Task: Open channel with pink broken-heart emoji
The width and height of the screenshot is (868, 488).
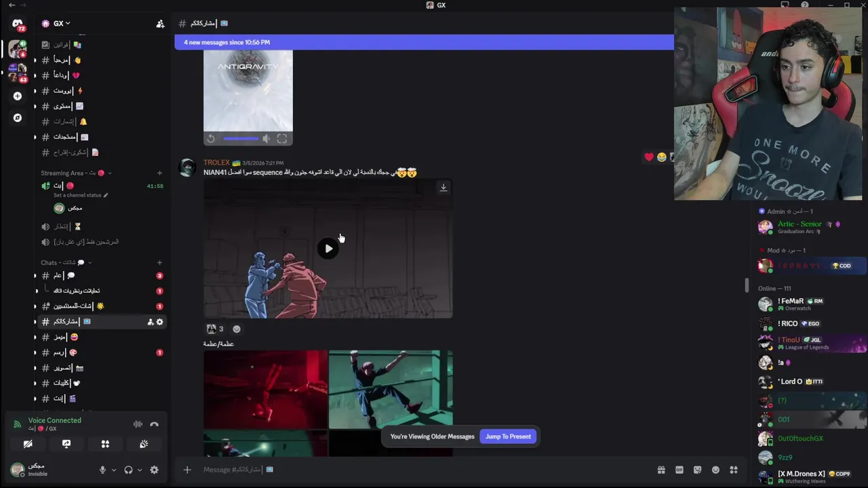Action: [102, 75]
